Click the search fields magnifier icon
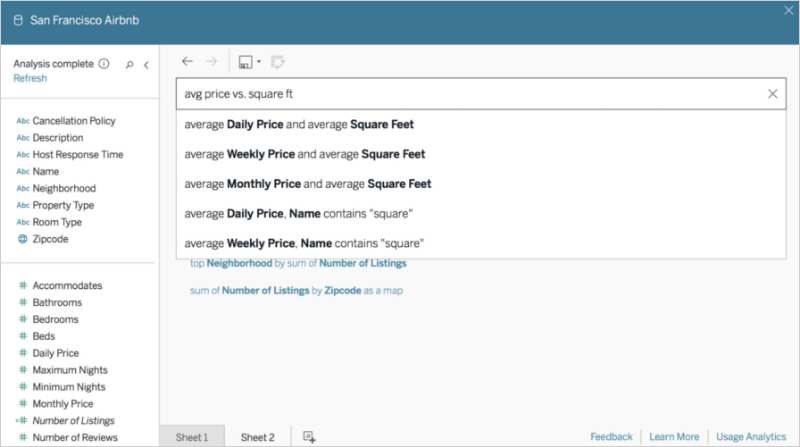 click(130, 65)
